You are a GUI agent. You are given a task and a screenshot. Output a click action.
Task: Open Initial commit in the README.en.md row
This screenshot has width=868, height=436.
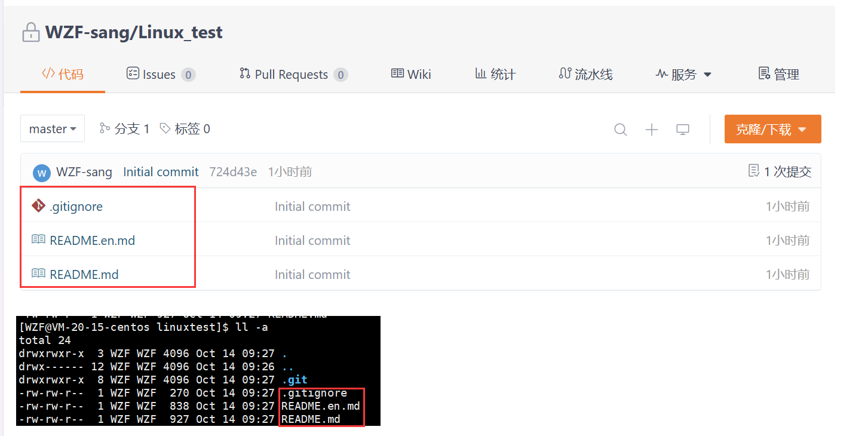[x=312, y=240]
